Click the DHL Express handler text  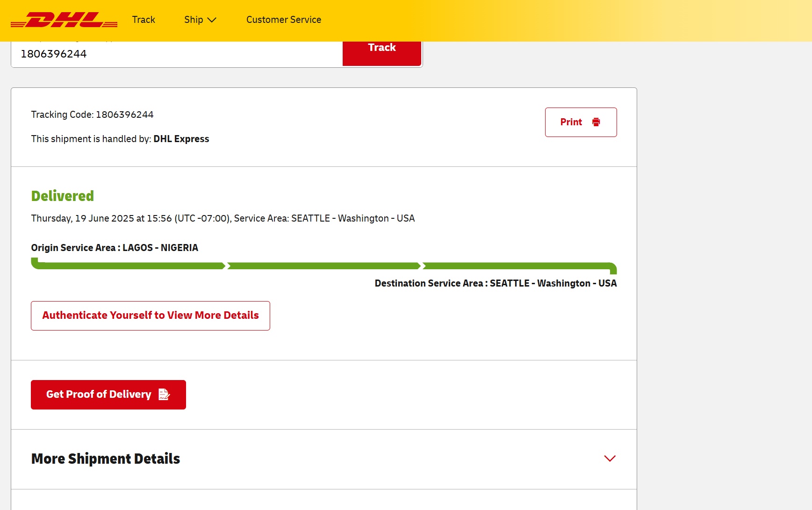[181, 139]
